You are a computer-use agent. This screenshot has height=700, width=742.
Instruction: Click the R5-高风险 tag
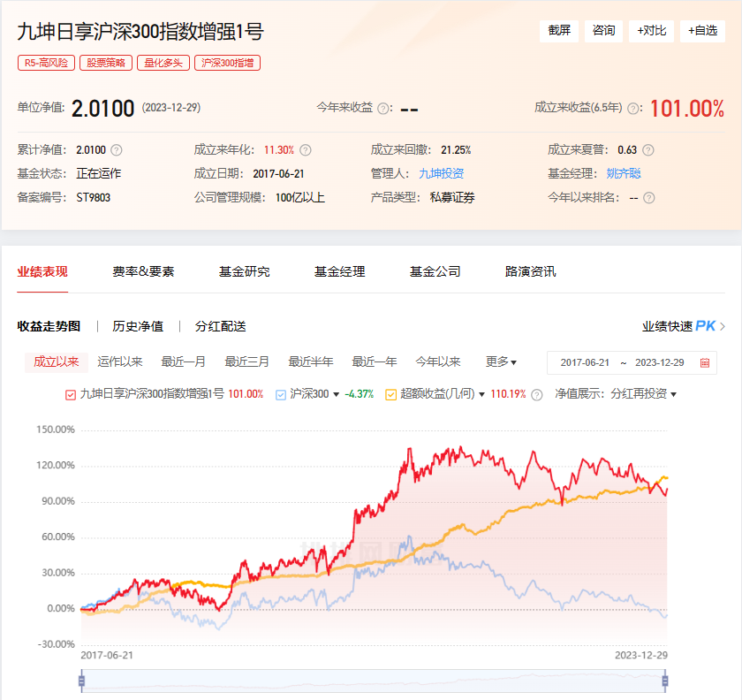pyautogui.click(x=46, y=63)
